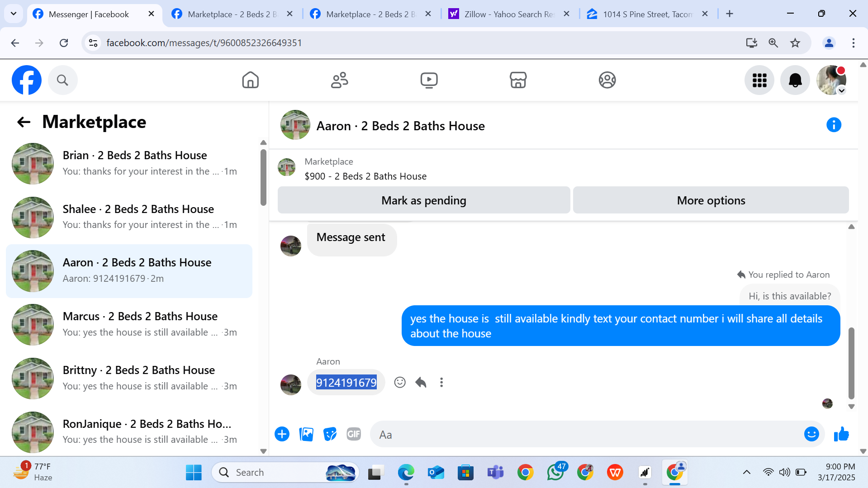
Task: Open emoji picker in message field
Action: 811,434
